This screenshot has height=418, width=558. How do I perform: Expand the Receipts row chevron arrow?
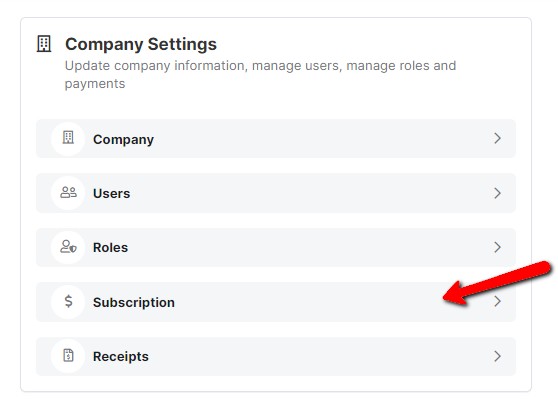[498, 356]
